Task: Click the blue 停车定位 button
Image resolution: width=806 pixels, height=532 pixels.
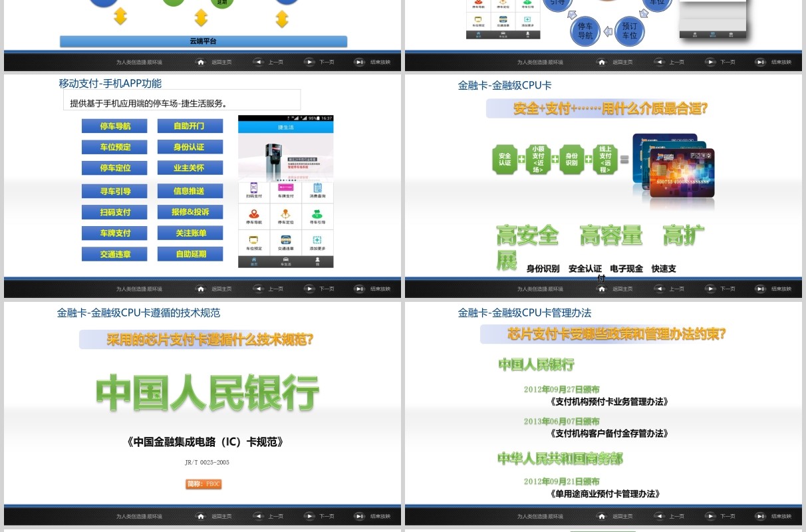Action: (114, 168)
